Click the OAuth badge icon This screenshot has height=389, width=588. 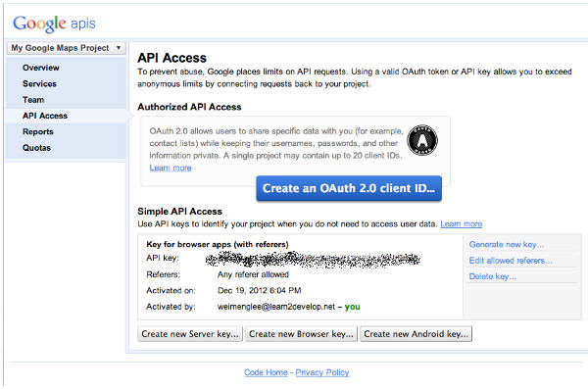coord(422,140)
